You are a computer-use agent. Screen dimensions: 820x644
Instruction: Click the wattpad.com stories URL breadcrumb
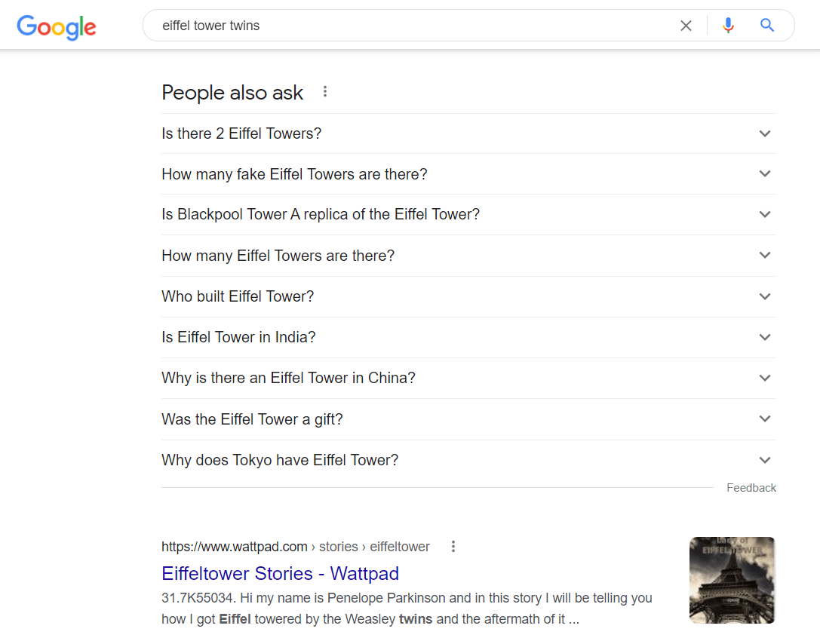[296, 547]
